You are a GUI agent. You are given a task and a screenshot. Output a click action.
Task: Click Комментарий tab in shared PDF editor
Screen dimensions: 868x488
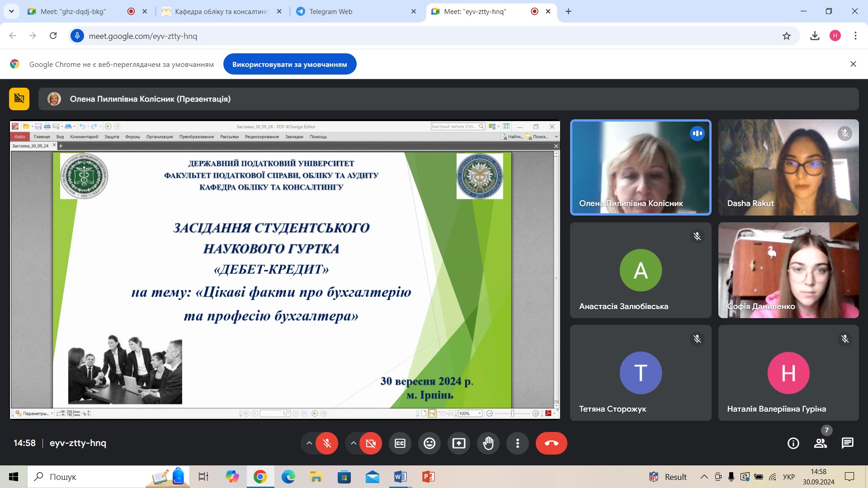[x=84, y=136]
